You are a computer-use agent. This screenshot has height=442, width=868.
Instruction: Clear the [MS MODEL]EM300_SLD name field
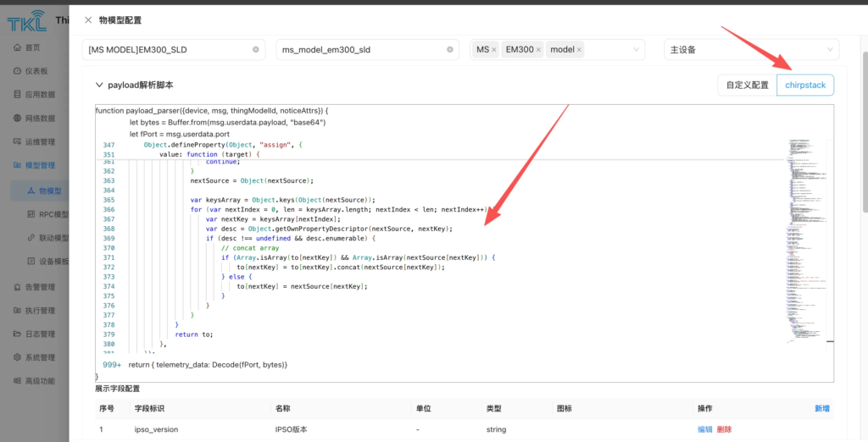point(256,50)
